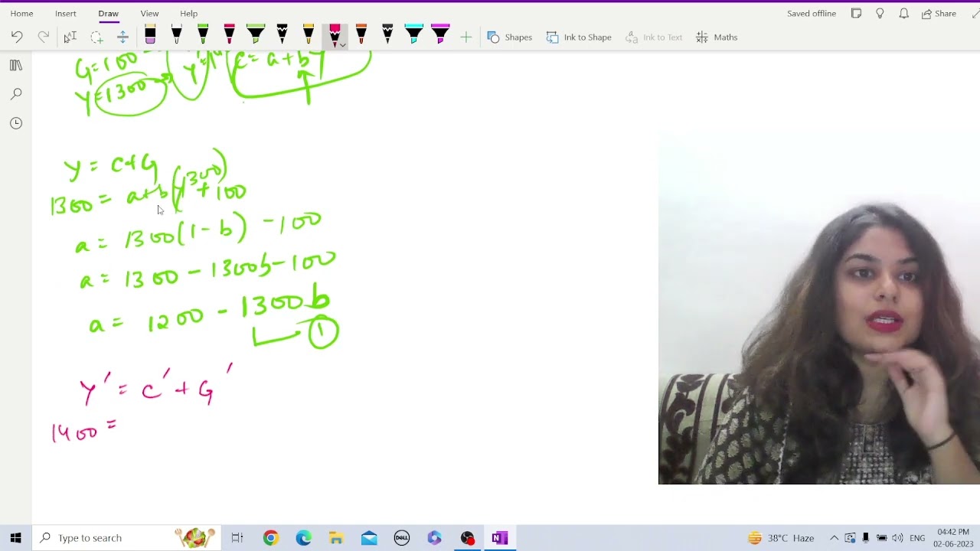Activate the Lasso Select tool
The image size is (980, 551).
click(x=96, y=37)
